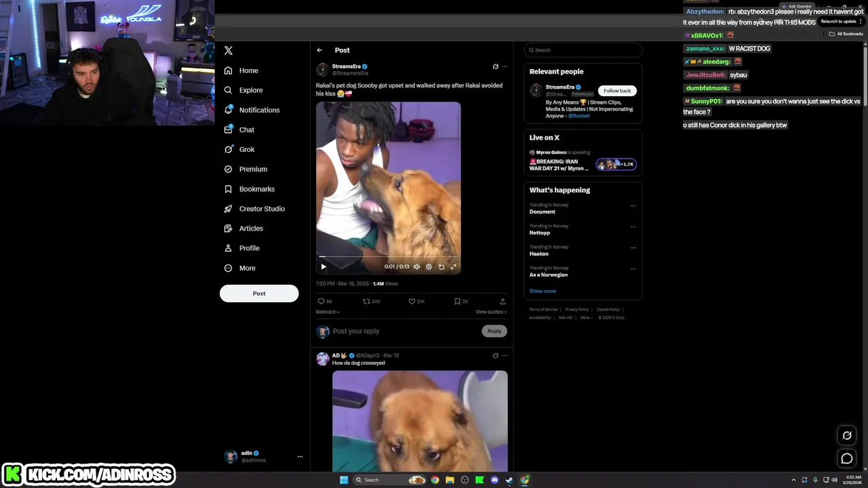Open Articles in the sidebar
868x488 pixels.
(243, 228)
